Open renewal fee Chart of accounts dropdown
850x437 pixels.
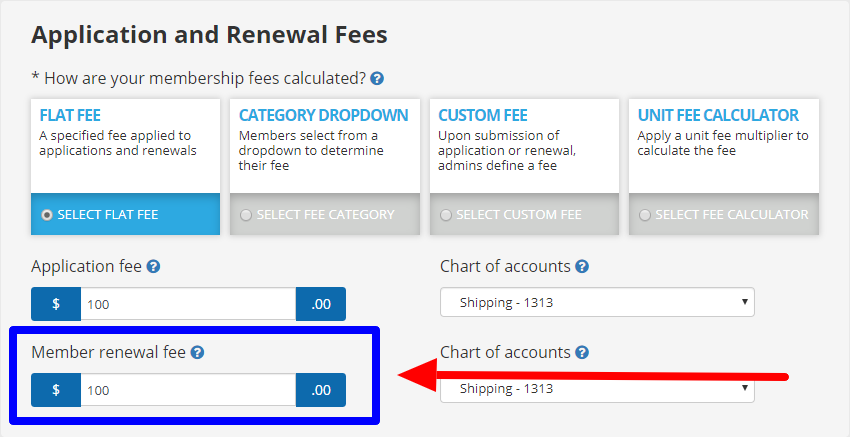(597, 388)
